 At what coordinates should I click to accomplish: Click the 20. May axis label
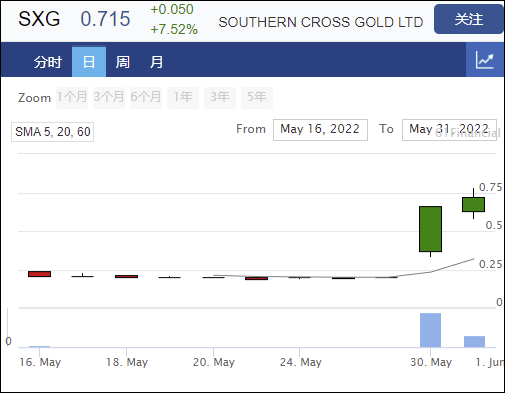coord(214,362)
